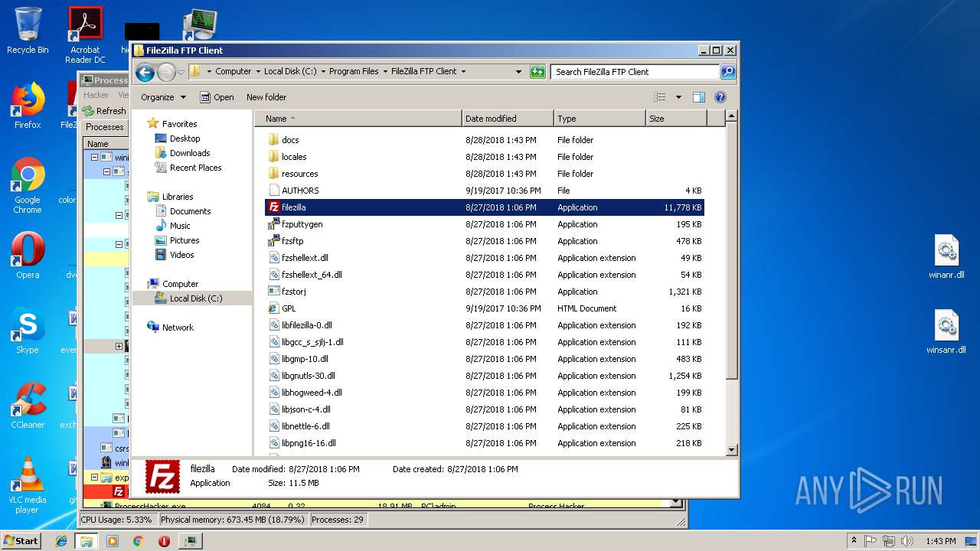
Task: Sort by the Type column header
Action: 599,119
